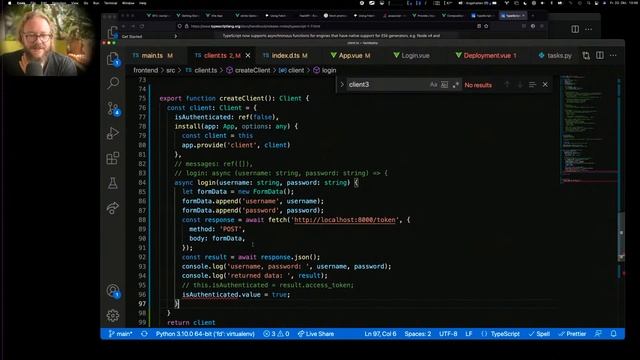Open the Run and Debug view
Viewport: 640px width, 360px height.
tap(113, 133)
